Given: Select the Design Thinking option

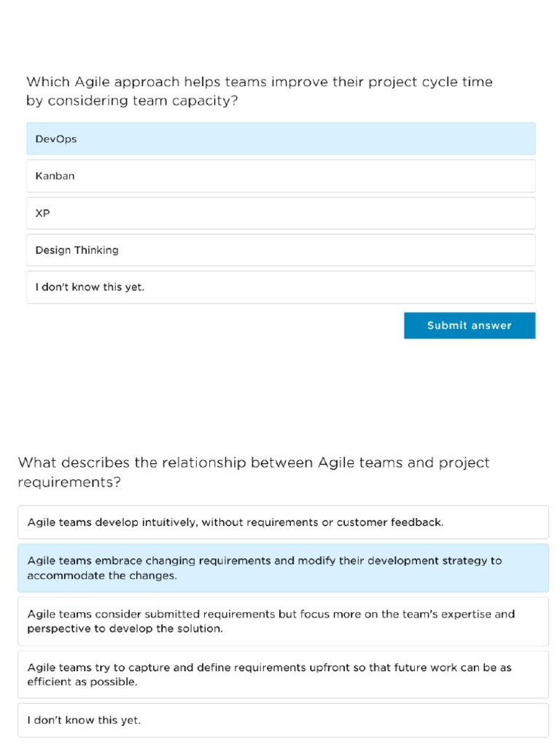Looking at the screenshot, I should 281,250.
